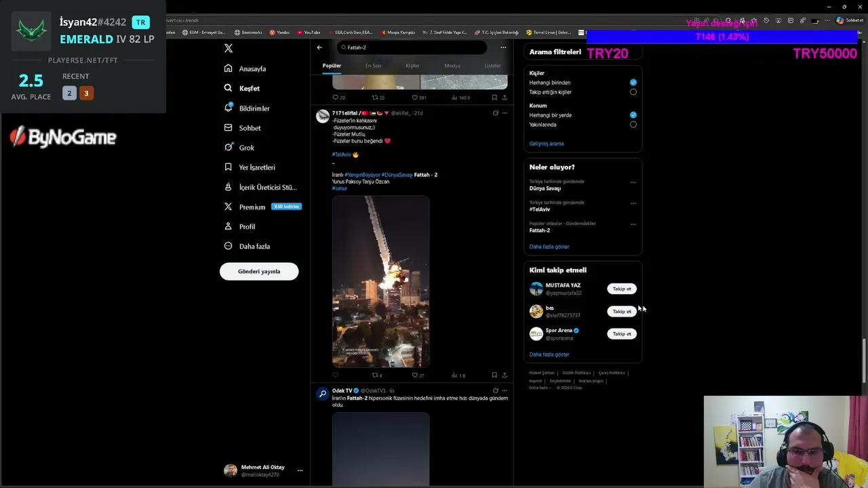This screenshot has height=488, width=868.
Task: Open the Hizmet Şartları footer link
Action: 542,373
